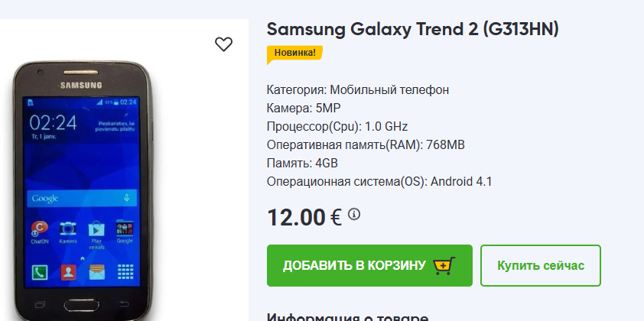This screenshot has height=321, width=644.
Task: Add product to wishlist with heart icon
Action: click(x=223, y=44)
